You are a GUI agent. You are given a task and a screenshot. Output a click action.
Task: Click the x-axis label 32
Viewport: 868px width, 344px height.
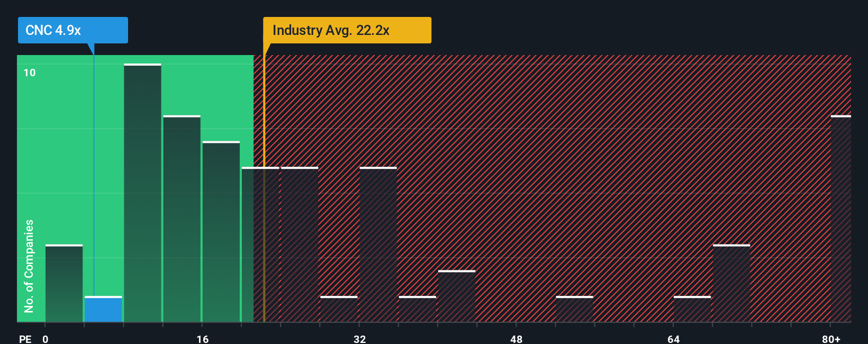[359, 339]
